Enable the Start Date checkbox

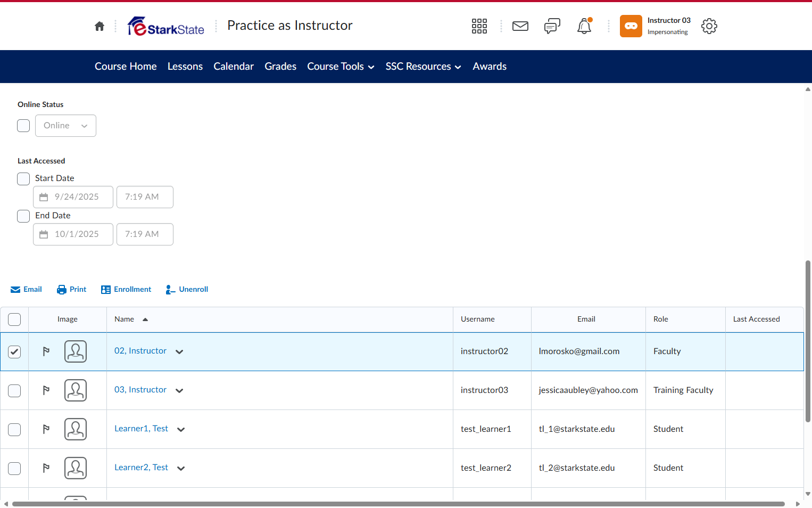coord(23,179)
